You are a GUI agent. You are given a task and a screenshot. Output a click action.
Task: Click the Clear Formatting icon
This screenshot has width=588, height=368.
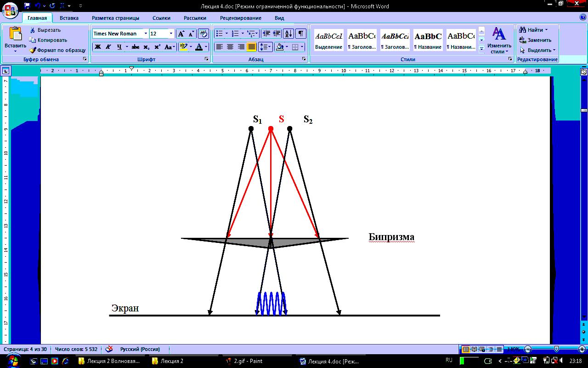[204, 34]
